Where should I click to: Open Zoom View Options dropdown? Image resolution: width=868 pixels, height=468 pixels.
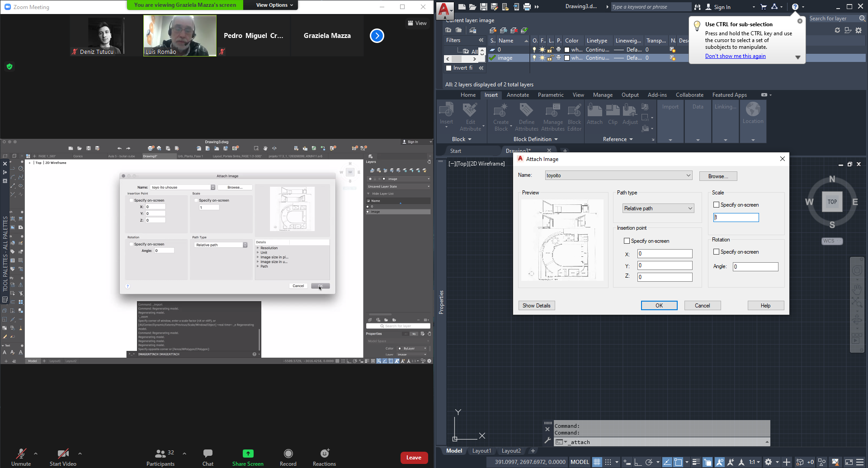(x=274, y=5)
